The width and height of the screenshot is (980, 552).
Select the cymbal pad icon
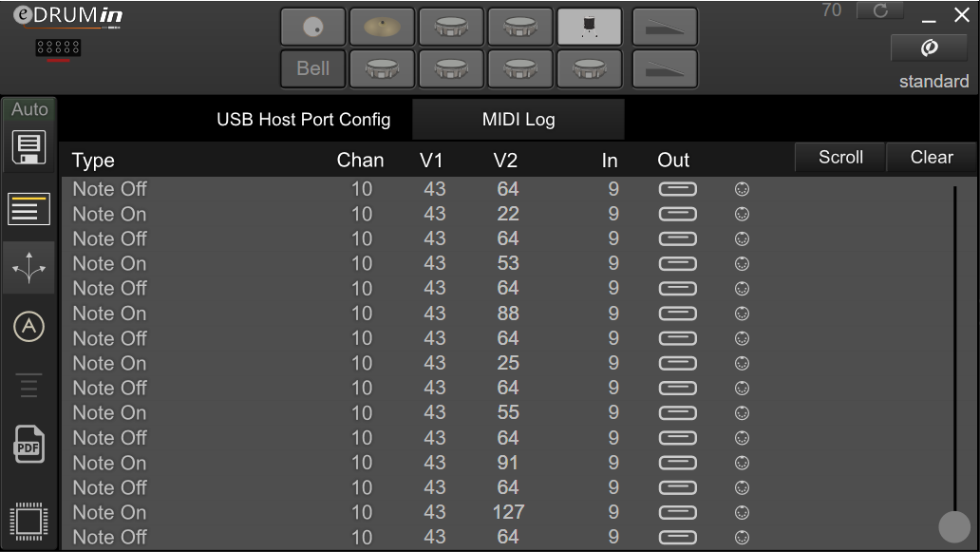382,27
